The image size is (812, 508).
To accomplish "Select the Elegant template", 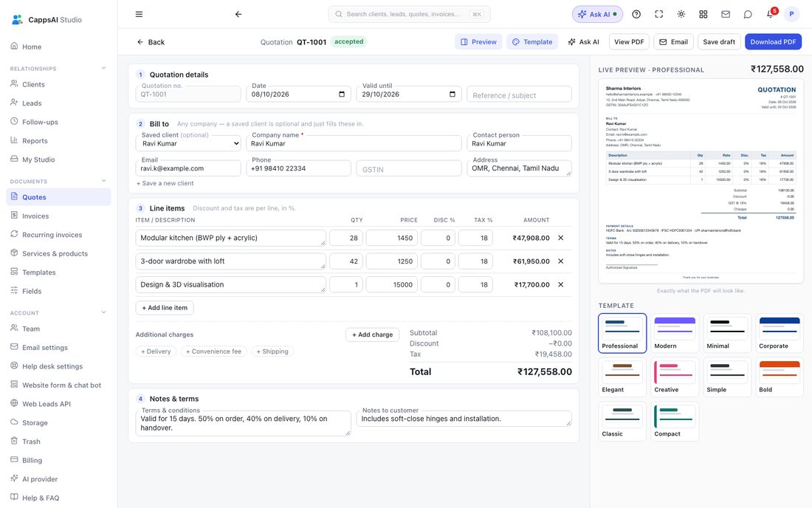I will [622, 377].
